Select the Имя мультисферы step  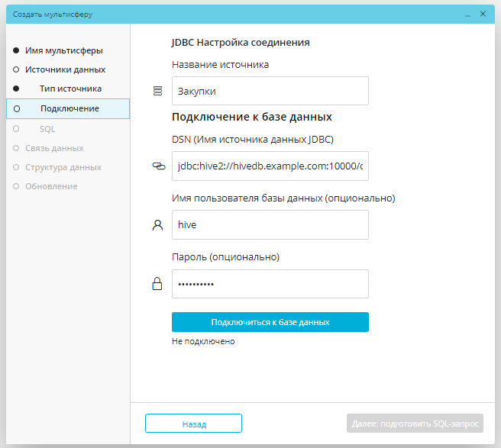click(63, 50)
